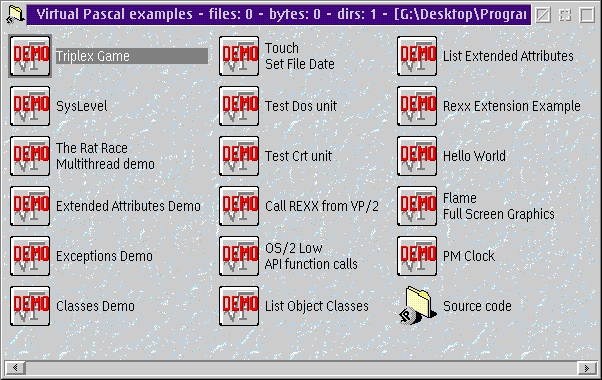Viewport: 602px width, 380px height.
Task: Choose the Flame Full Screen Graphics icon
Action: tap(417, 206)
